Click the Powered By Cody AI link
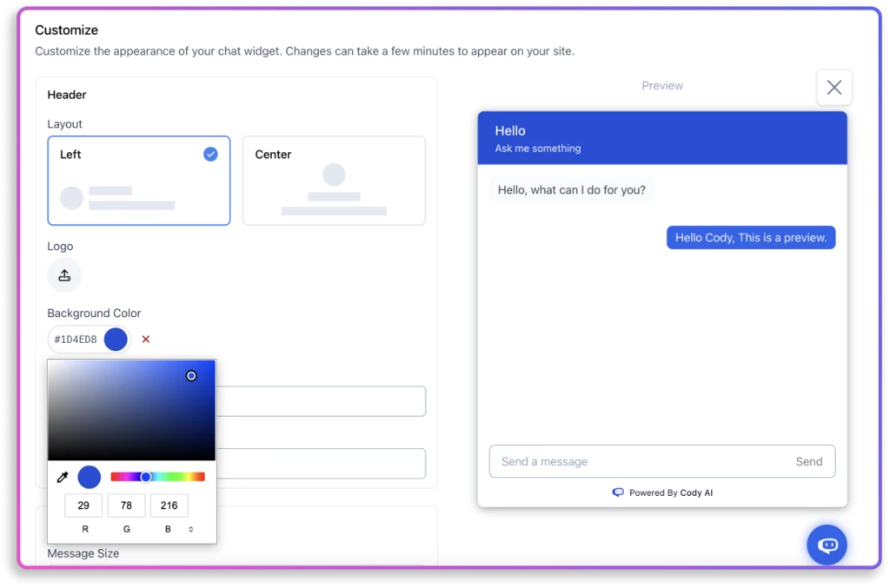The image size is (890, 588). 670,492
